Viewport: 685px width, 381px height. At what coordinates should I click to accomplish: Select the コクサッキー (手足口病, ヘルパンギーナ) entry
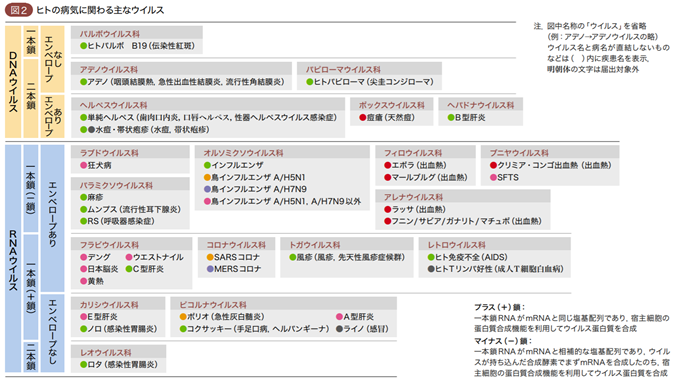tap(254, 329)
